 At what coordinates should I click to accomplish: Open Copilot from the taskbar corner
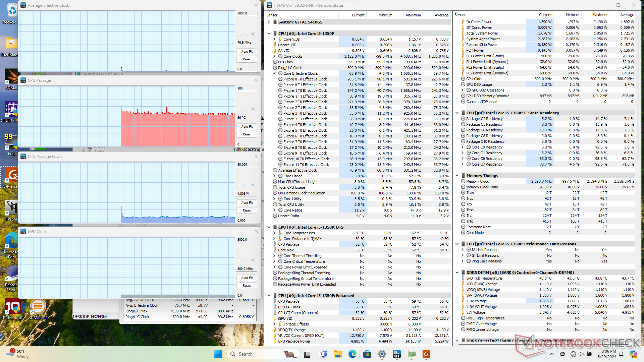[633, 354]
